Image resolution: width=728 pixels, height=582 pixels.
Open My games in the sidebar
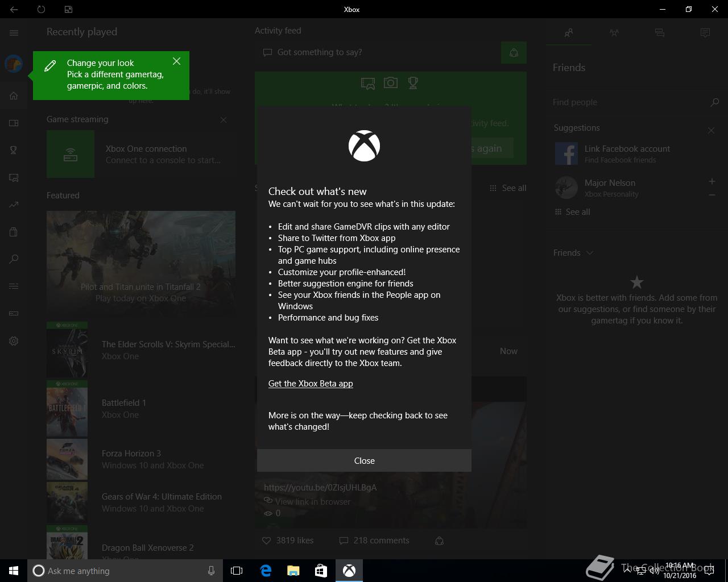click(x=14, y=123)
